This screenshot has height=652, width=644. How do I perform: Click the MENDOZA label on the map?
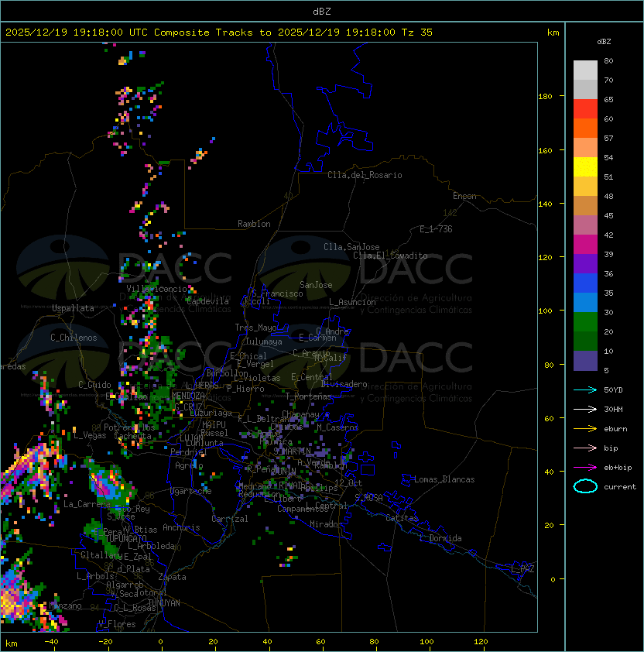188,395
